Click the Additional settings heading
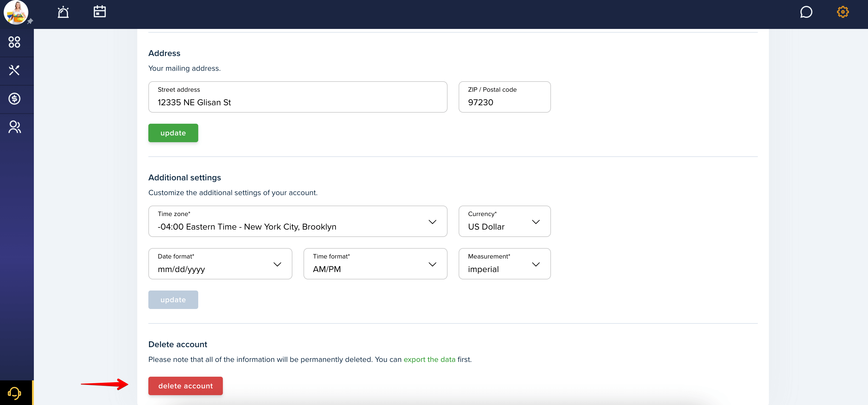The image size is (868, 405). coord(185,178)
